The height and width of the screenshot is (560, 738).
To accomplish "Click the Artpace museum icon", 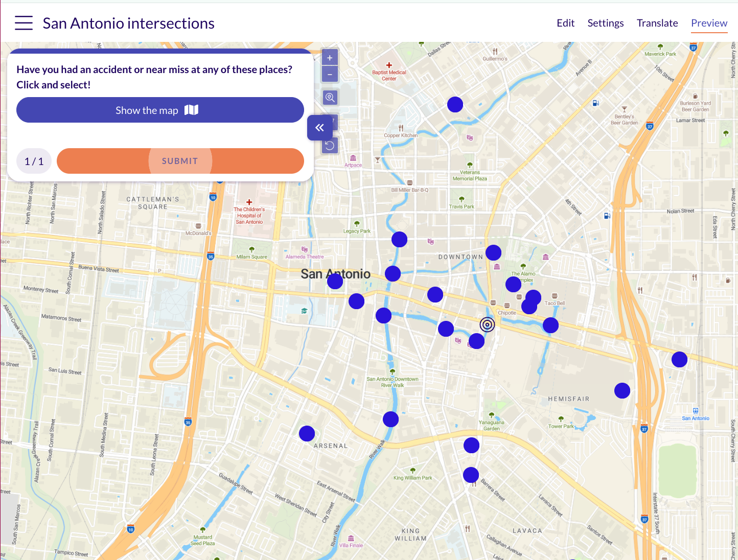I will (353, 158).
